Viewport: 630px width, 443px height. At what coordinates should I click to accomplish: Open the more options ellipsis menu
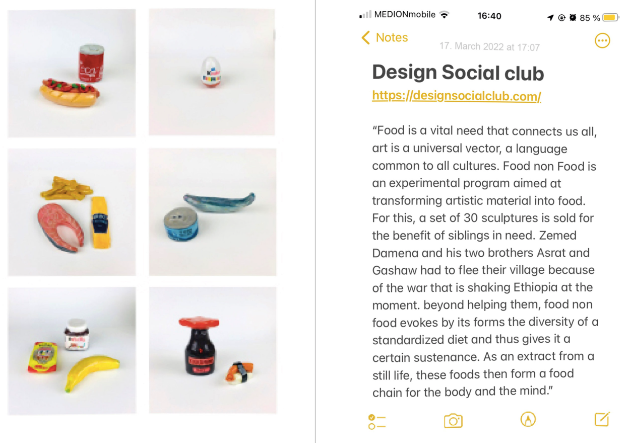point(602,40)
